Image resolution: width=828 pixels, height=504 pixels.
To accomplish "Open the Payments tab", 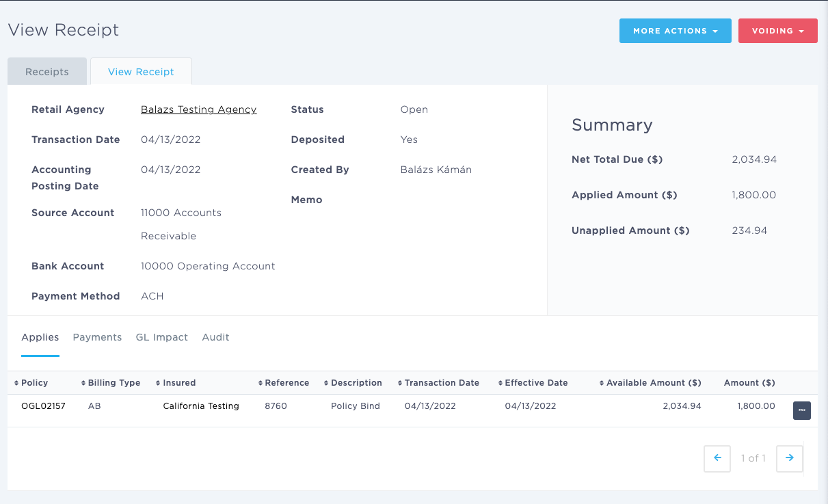I will [97, 337].
